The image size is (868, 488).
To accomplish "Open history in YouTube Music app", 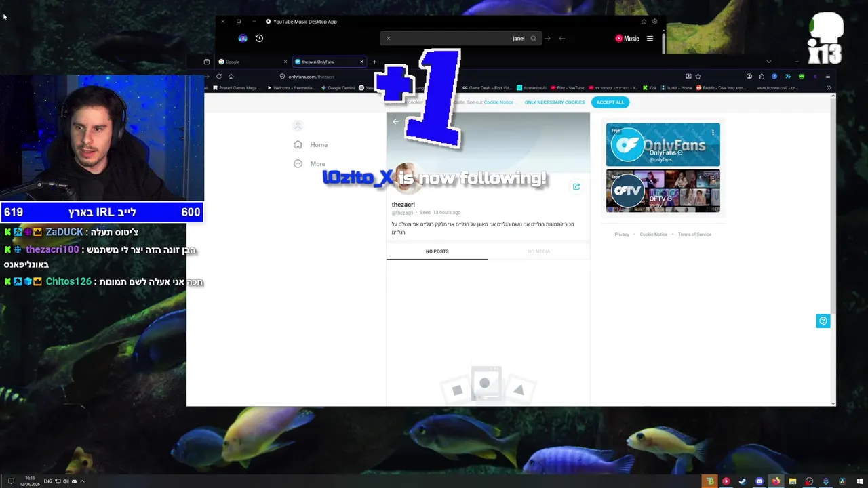I will pyautogui.click(x=259, y=39).
